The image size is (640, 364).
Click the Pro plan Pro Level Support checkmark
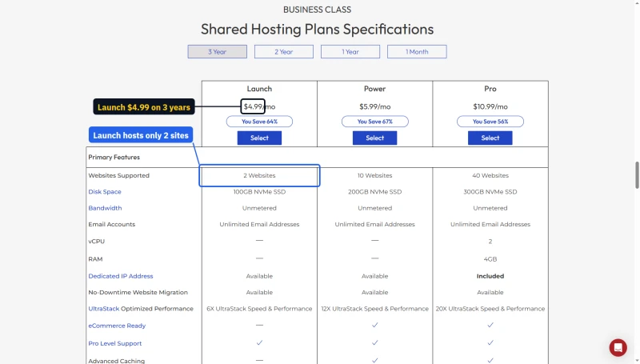(490, 342)
